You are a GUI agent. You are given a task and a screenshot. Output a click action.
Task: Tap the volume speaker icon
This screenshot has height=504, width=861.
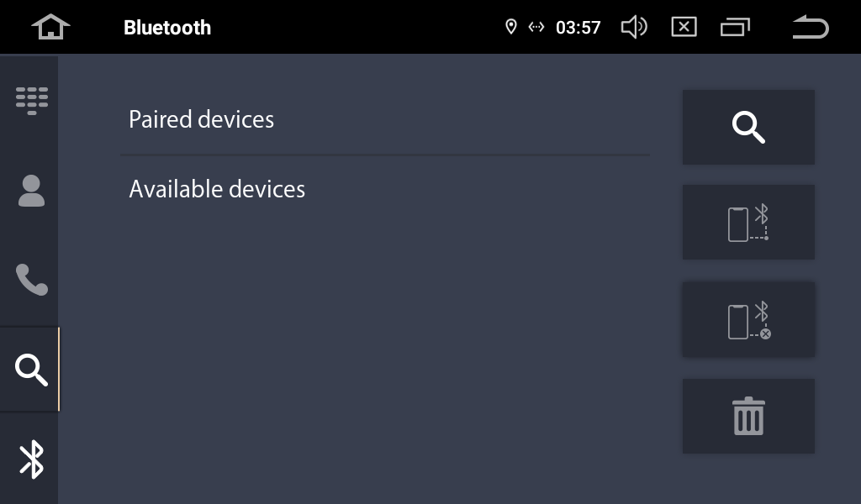[x=633, y=28]
